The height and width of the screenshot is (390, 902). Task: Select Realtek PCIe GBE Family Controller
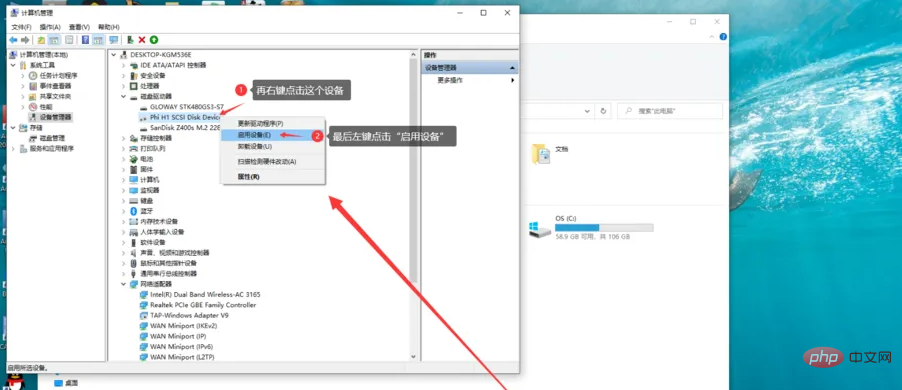click(x=203, y=305)
